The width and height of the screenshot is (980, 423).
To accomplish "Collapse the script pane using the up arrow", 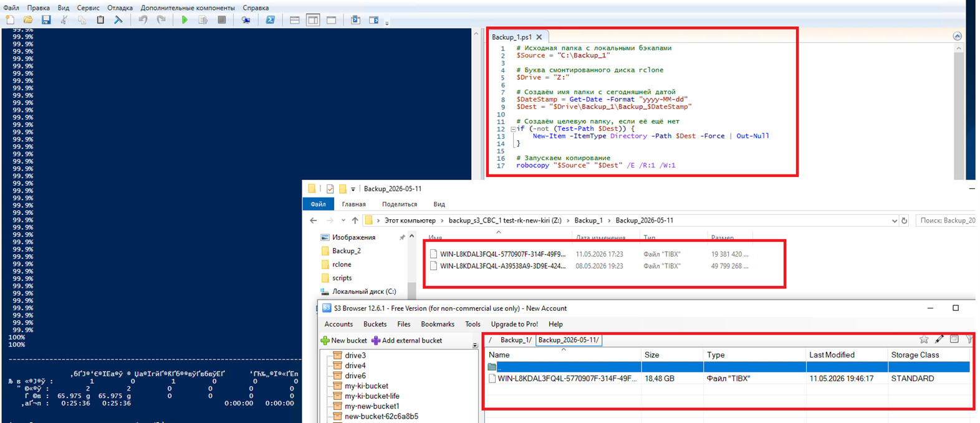I will [x=958, y=36].
